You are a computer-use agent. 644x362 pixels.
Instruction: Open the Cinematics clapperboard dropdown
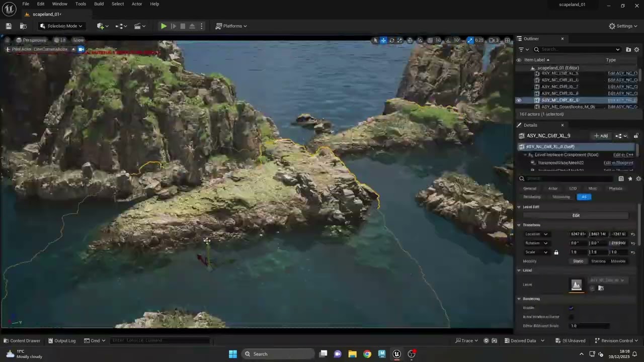139,26
